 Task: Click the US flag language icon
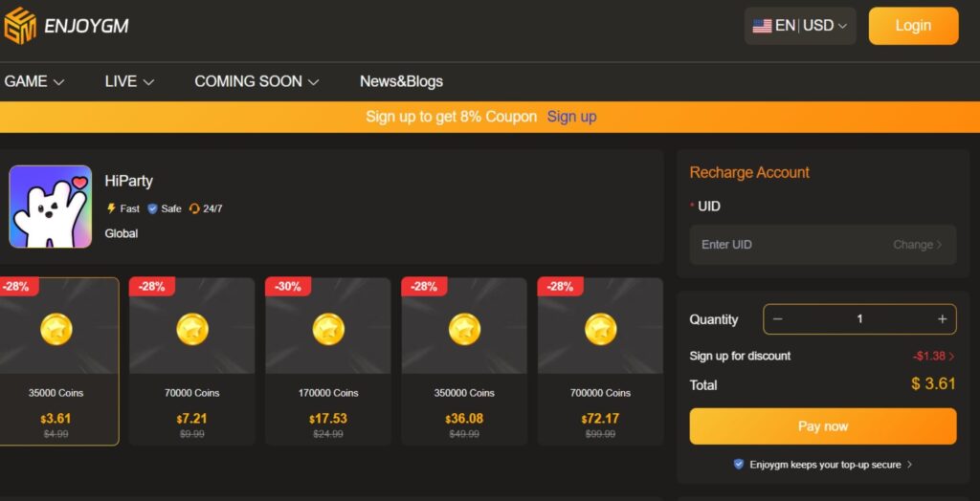point(762,26)
